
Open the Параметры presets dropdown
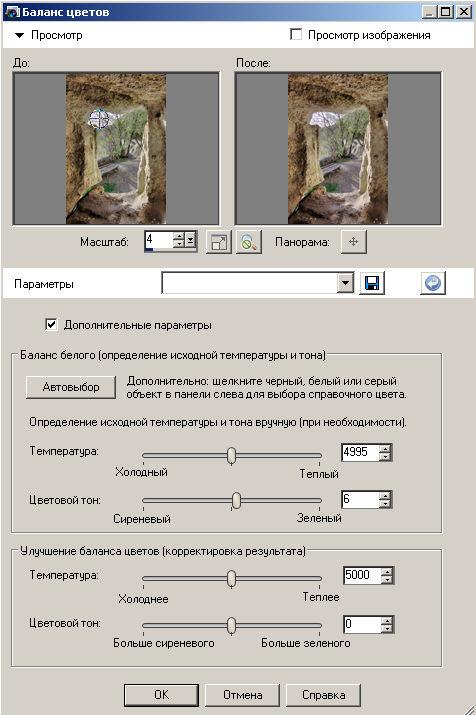pyautogui.click(x=346, y=284)
